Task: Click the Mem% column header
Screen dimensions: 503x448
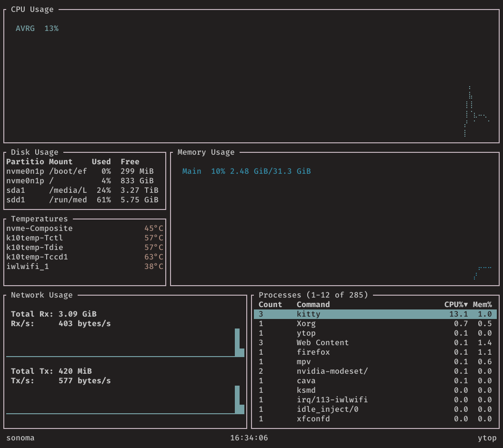Action: pyautogui.click(x=482, y=304)
